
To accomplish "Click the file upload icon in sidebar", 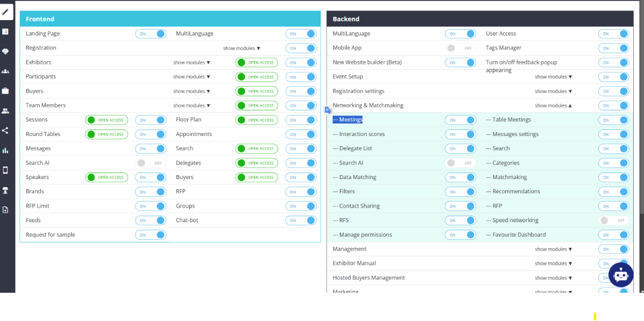I will click(6, 210).
